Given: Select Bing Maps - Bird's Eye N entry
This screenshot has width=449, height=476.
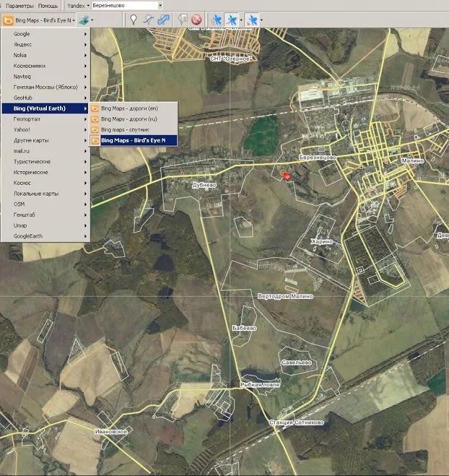Looking at the screenshot, I should (133, 140).
